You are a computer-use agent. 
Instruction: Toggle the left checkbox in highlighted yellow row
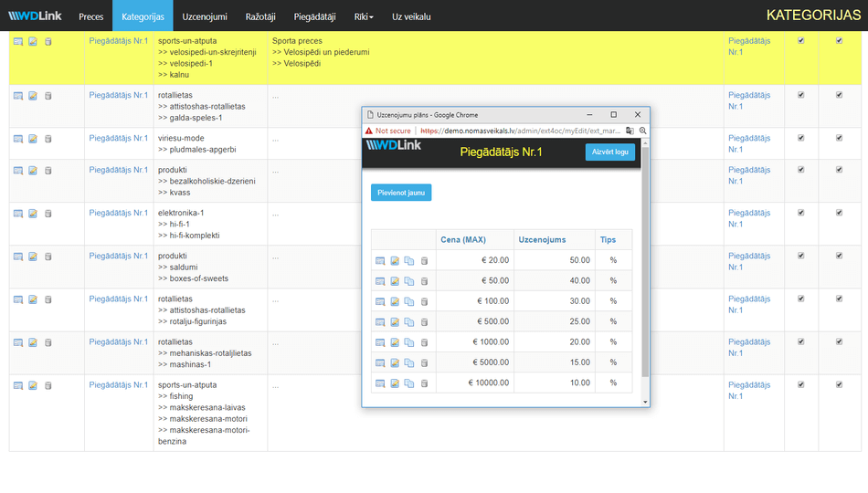tap(801, 40)
